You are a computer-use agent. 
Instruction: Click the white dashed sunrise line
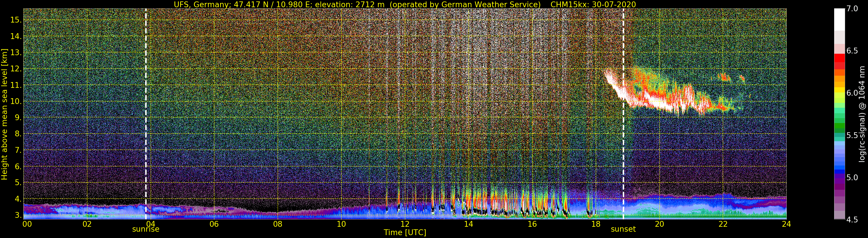pyautogui.click(x=145, y=114)
